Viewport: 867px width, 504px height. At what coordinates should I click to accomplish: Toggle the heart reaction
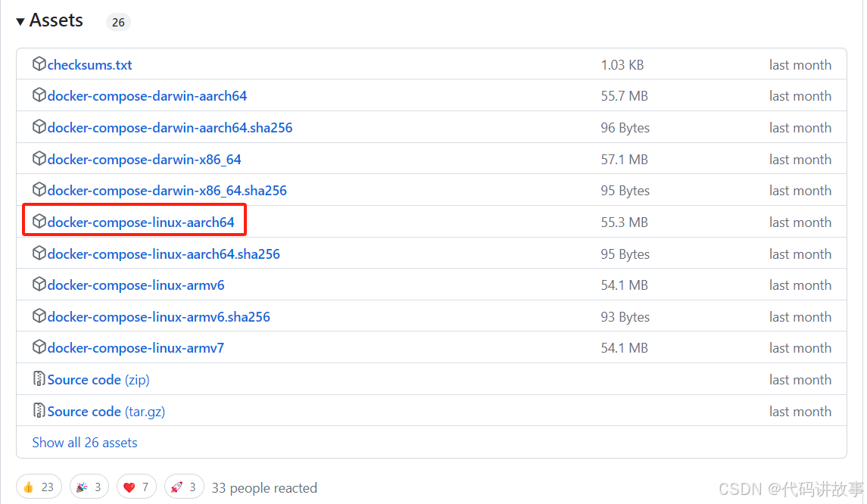(x=136, y=486)
